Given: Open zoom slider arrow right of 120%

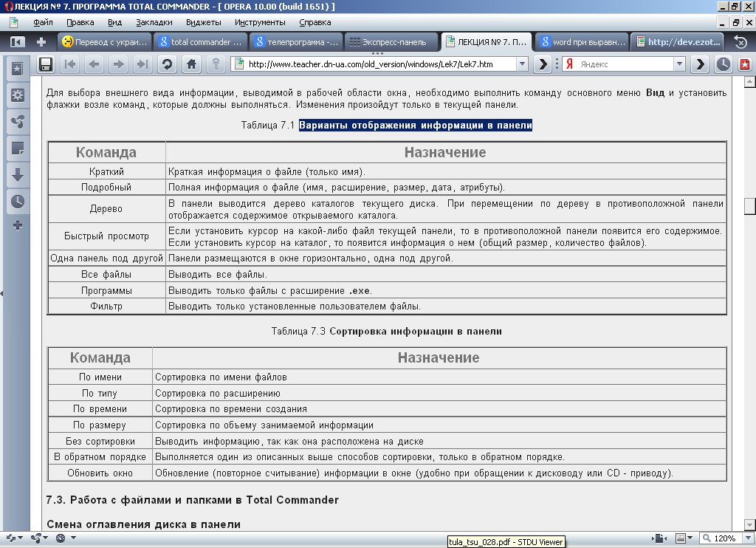Looking at the screenshot, I should click(x=749, y=538).
